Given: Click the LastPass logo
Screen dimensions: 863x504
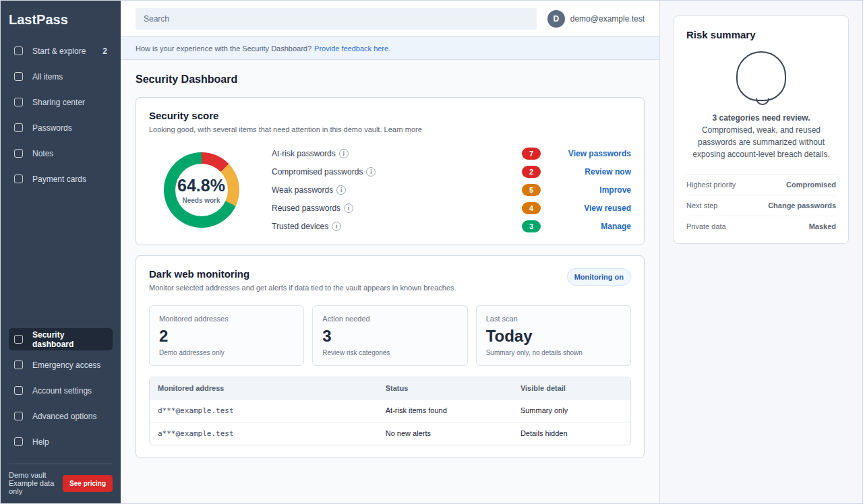Looking at the screenshot, I should (x=38, y=20).
